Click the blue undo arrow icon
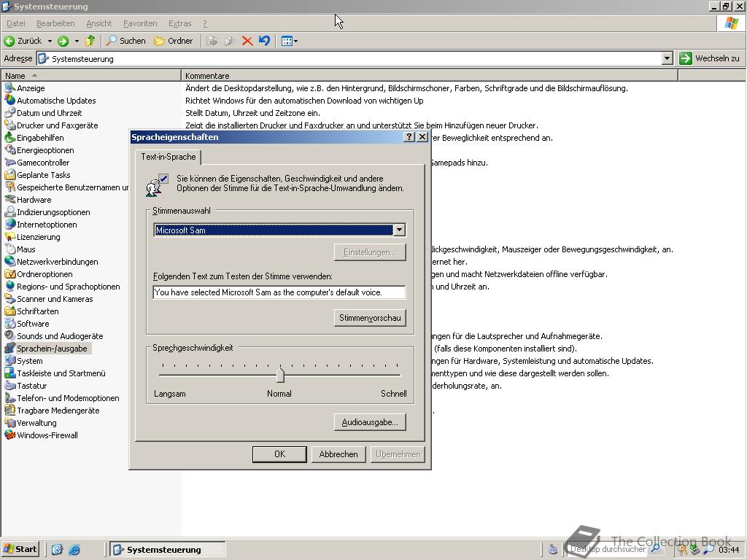This screenshot has width=747, height=560. pos(264,41)
